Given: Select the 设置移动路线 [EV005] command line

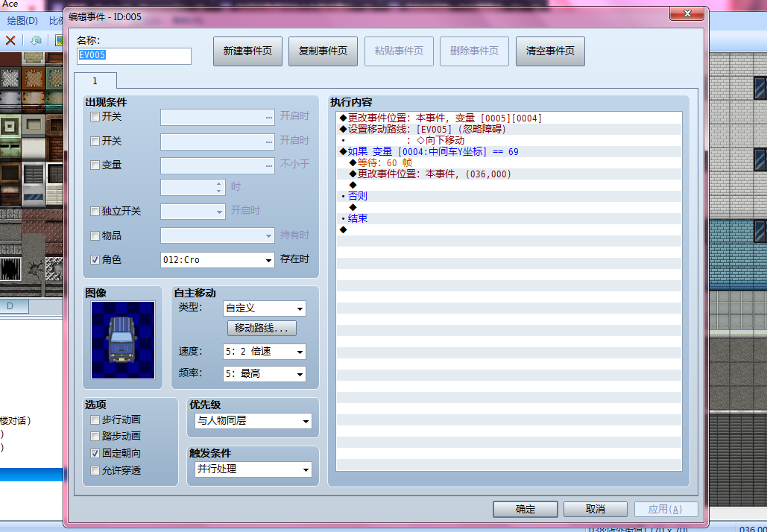Looking at the screenshot, I should (508, 129).
